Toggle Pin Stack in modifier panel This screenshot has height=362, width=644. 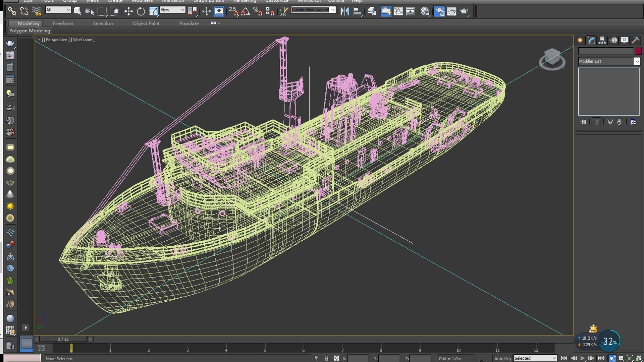(x=583, y=122)
